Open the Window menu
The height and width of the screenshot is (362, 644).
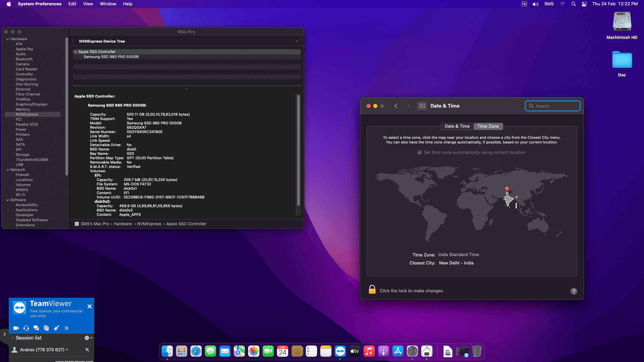click(x=108, y=4)
